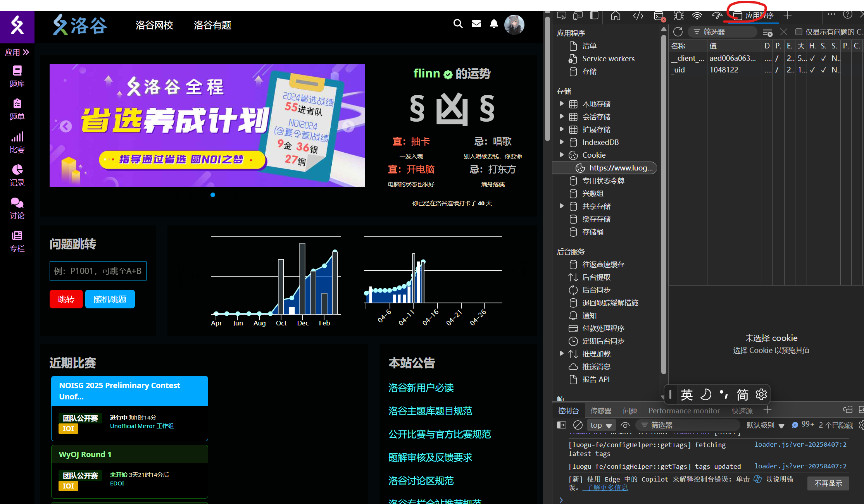Sort cookies by the 名称 column header

point(688,46)
